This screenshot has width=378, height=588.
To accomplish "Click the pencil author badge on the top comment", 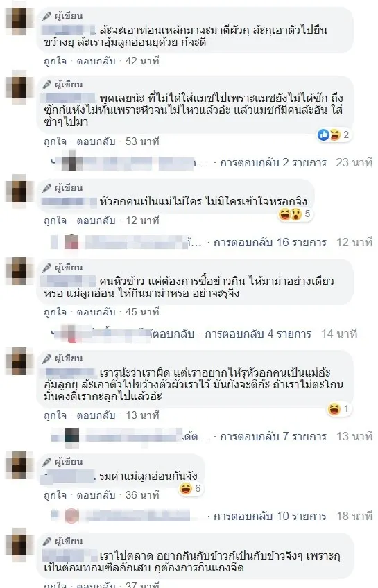I will point(62,16).
